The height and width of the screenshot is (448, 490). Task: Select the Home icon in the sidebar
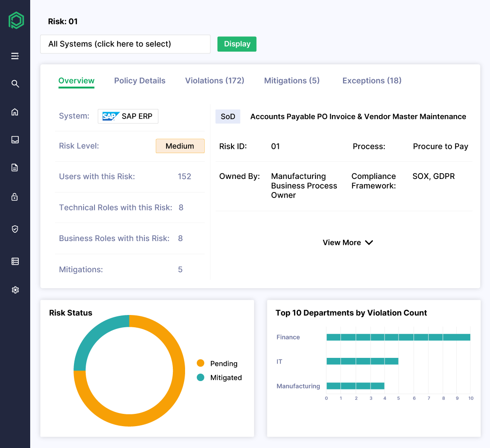pyautogui.click(x=15, y=112)
